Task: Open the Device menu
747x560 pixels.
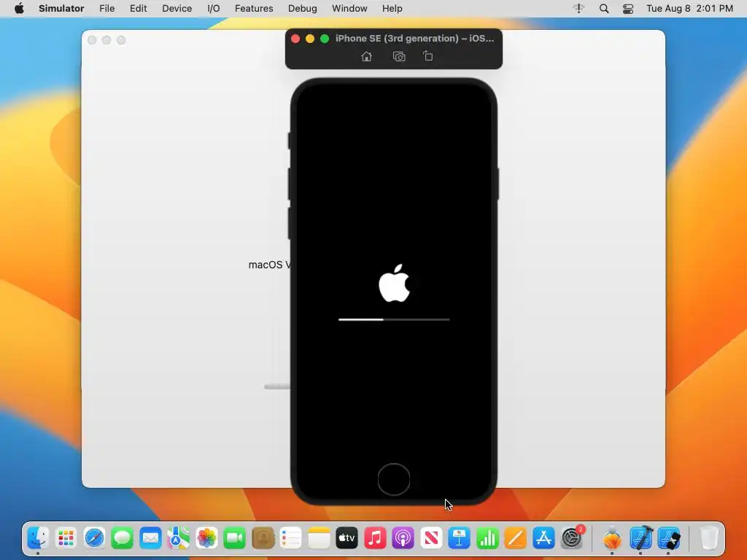Action: pyautogui.click(x=177, y=9)
